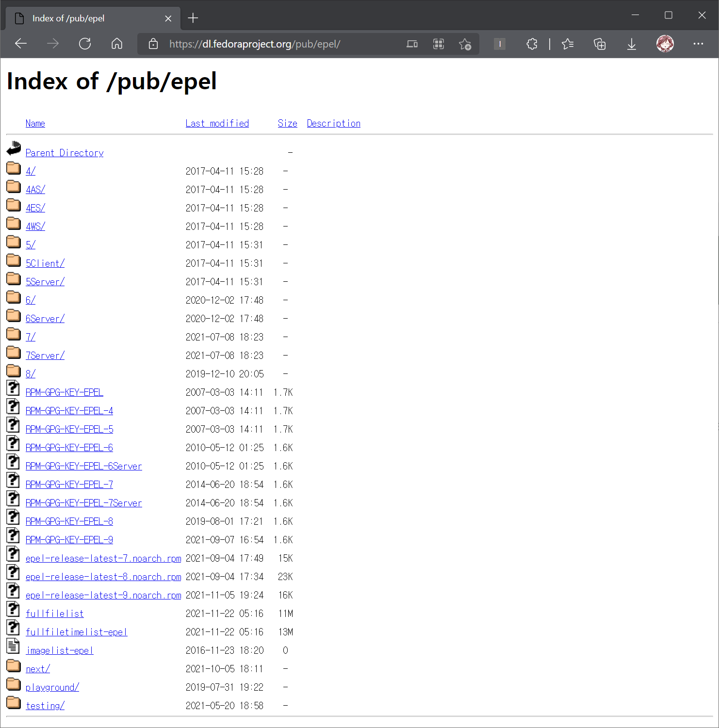Download RPM-GPG-KEY-EPEL-4 file
Viewport: 719px width, 728px height.
(69, 411)
